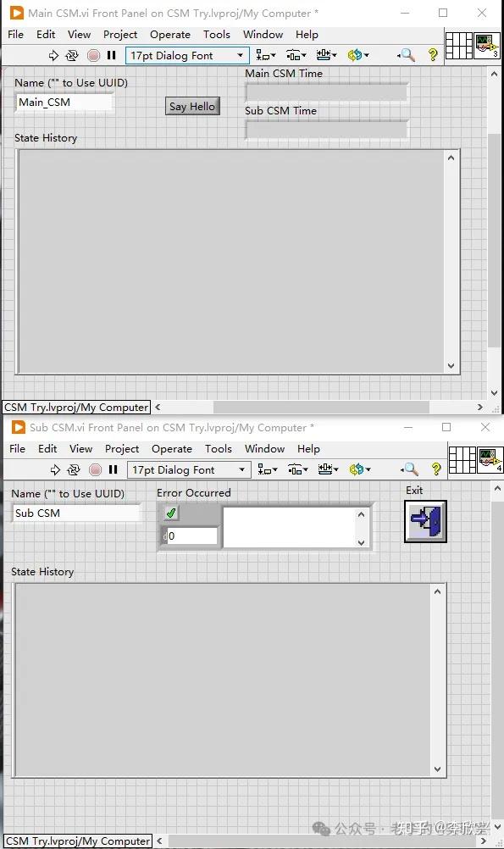
Task: Click connector pane in Main CSM window
Action: (x=459, y=46)
